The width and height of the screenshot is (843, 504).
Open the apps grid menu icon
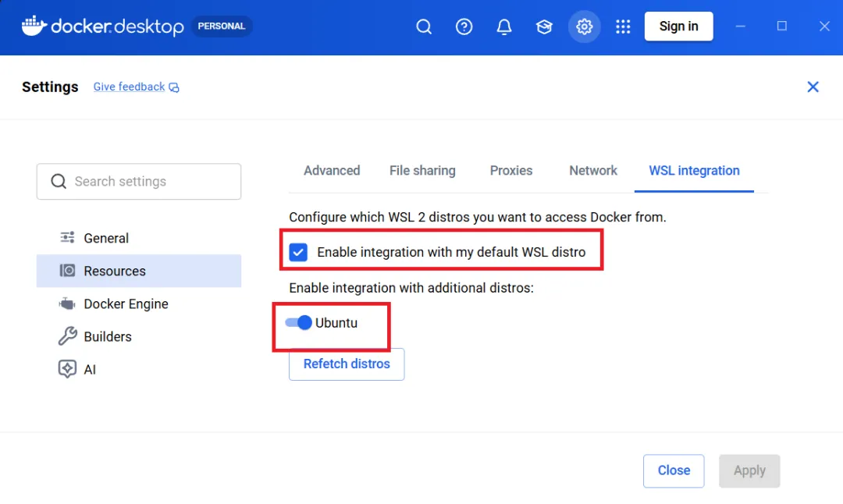tap(623, 27)
